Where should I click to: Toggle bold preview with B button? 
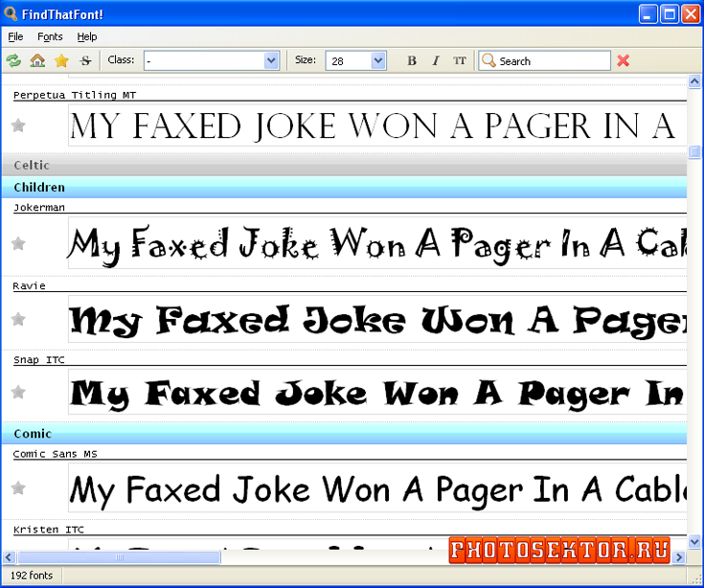pos(411,60)
